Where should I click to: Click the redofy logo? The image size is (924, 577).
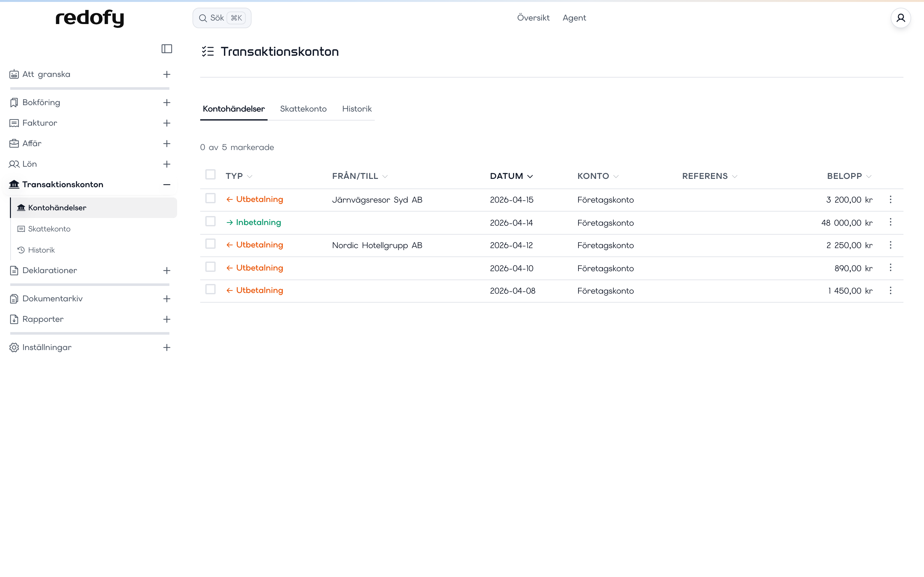click(90, 18)
